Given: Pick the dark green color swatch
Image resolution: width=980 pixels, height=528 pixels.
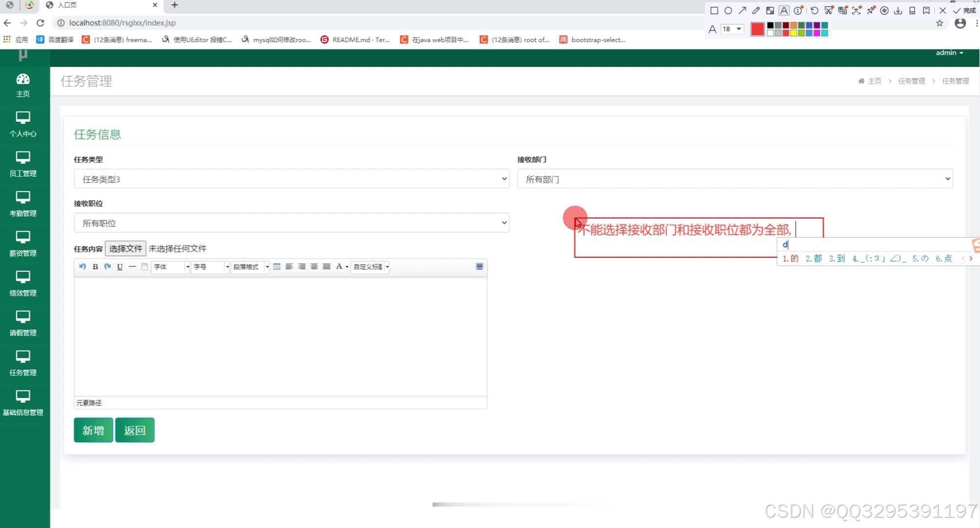Looking at the screenshot, I should [802, 25].
